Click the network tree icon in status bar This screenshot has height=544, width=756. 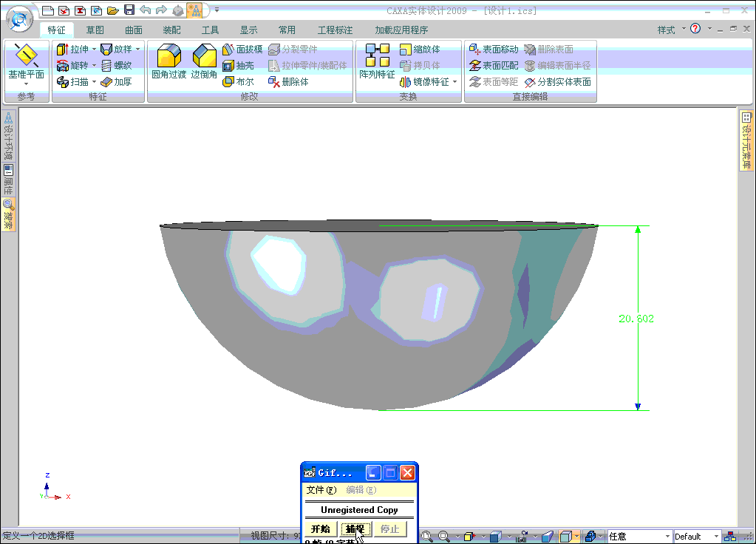(x=730, y=536)
